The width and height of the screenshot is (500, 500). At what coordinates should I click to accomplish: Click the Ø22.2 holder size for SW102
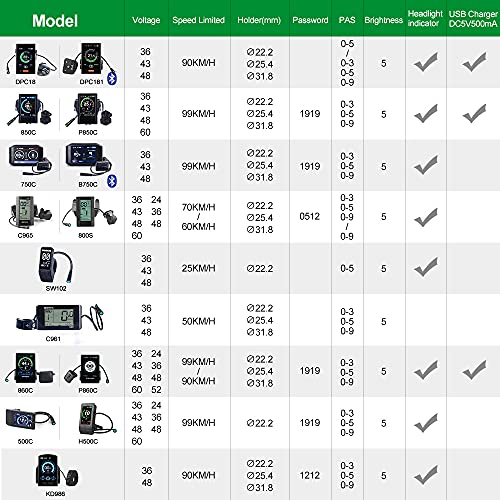[x=260, y=268]
